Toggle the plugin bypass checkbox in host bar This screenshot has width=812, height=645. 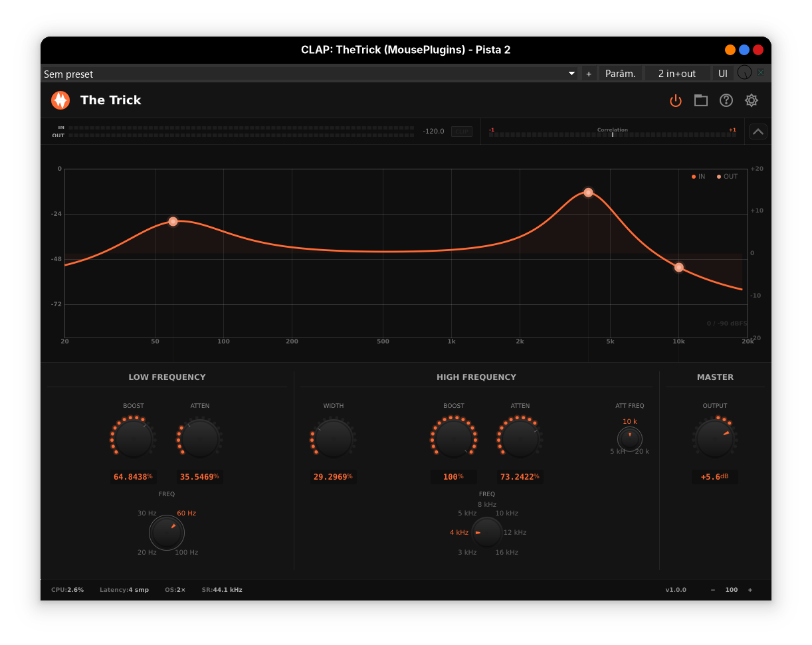(761, 72)
